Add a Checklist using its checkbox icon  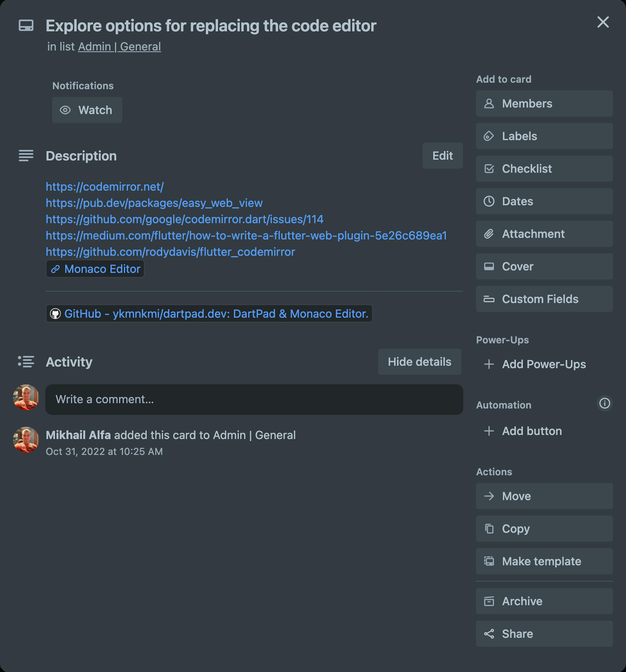(489, 169)
